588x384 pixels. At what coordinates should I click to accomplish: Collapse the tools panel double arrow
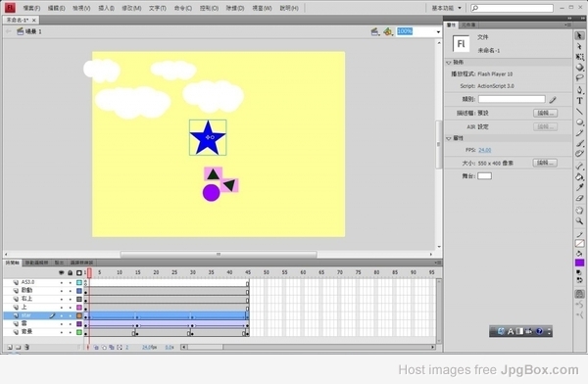582,18
